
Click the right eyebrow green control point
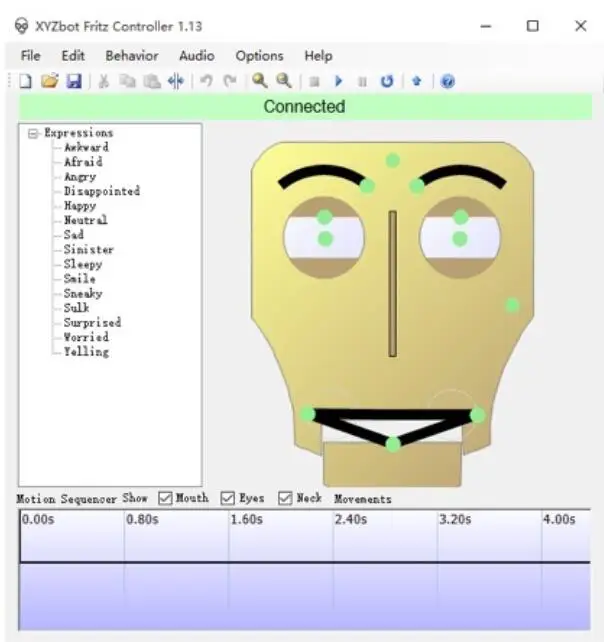click(x=417, y=186)
